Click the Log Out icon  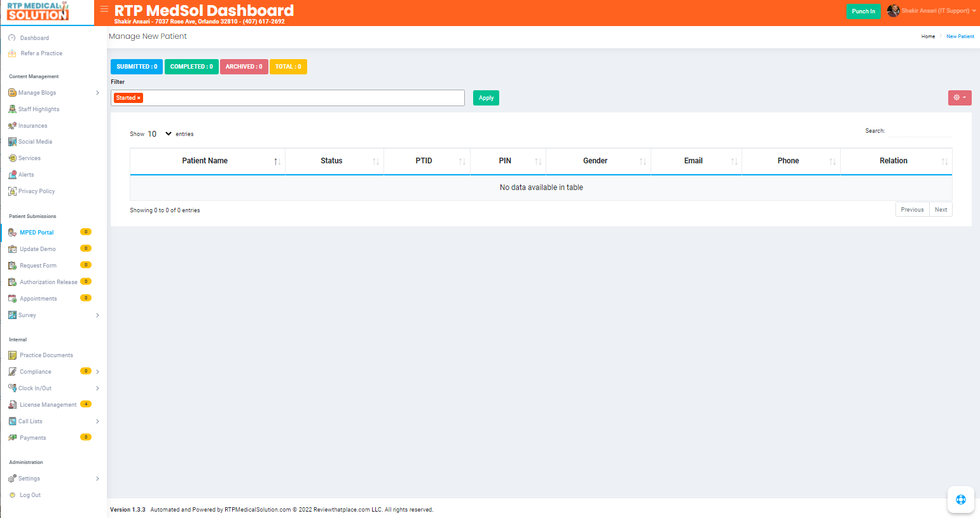pyautogui.click(x=12, y=495)
